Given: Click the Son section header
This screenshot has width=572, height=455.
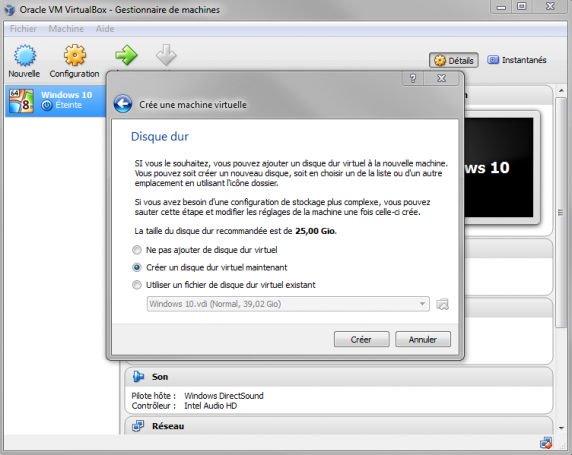Looking at the screenshot, I should point(339,377).
